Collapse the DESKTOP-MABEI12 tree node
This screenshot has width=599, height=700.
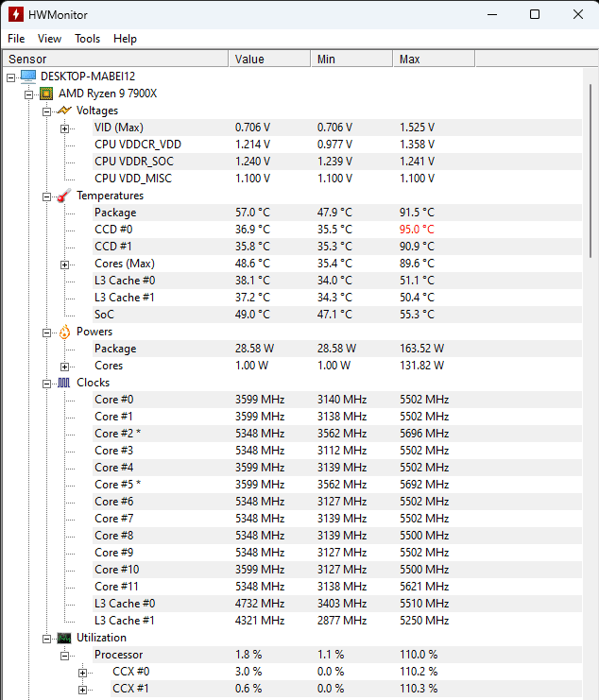pos(10,77)
